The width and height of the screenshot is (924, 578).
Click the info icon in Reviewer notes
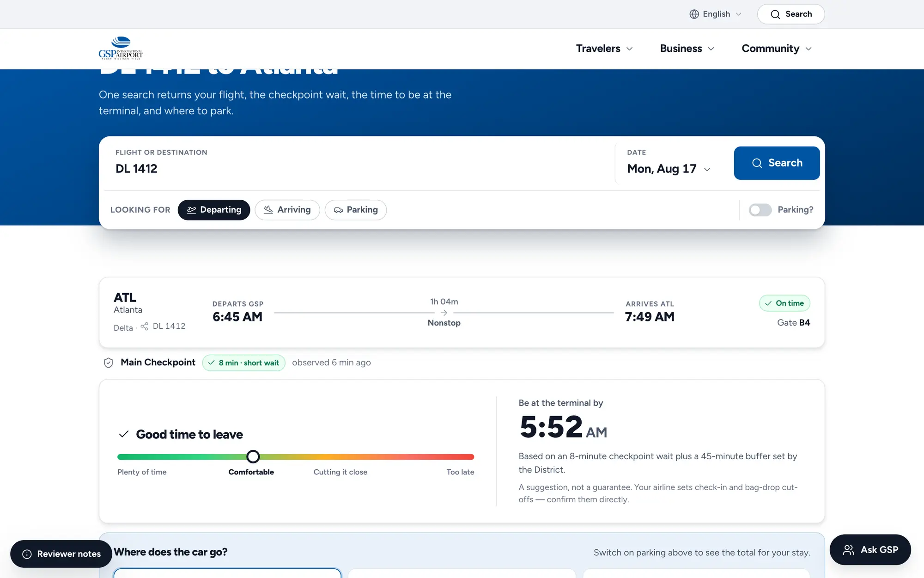pos(27,554)
